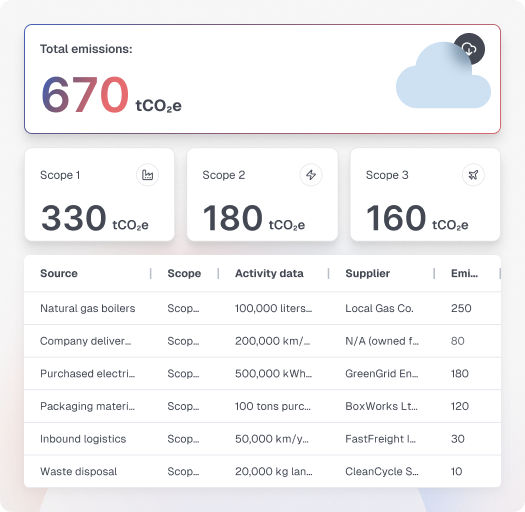Click the 120 emissions value
Screen dimensions: 525x512
coord(460,406)
